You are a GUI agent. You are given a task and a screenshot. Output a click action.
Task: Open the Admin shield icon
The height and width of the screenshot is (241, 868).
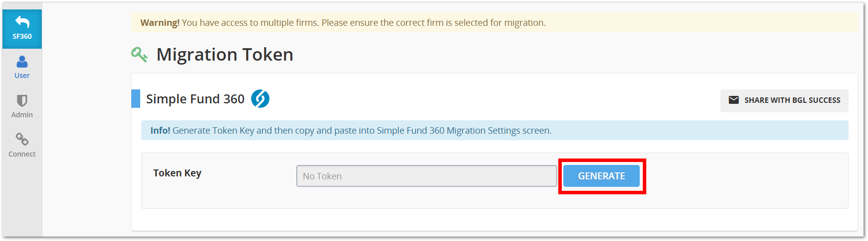coord(22,101)
